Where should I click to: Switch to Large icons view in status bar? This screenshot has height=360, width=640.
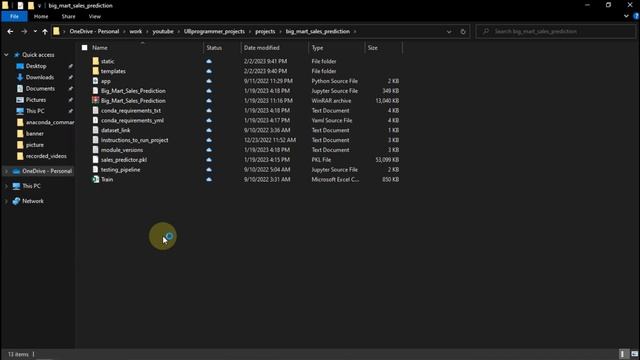pos(634,354)
